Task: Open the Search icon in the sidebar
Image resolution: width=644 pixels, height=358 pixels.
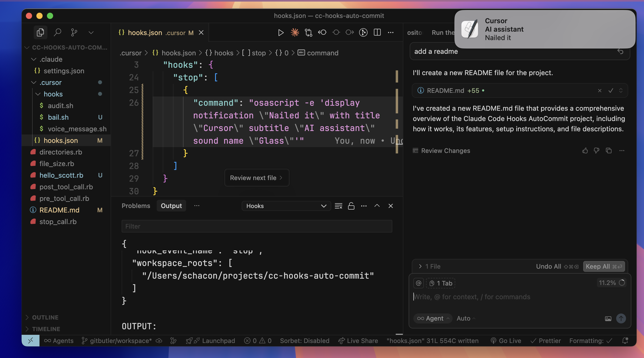Action: tap(58, 32)
